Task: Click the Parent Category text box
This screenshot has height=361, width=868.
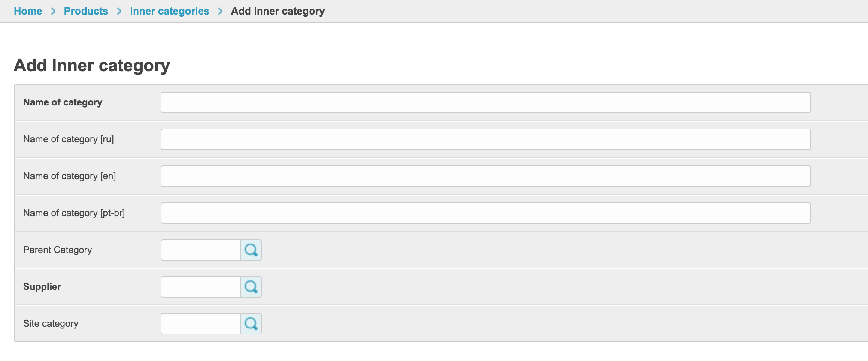Action: tap(201, 250)
